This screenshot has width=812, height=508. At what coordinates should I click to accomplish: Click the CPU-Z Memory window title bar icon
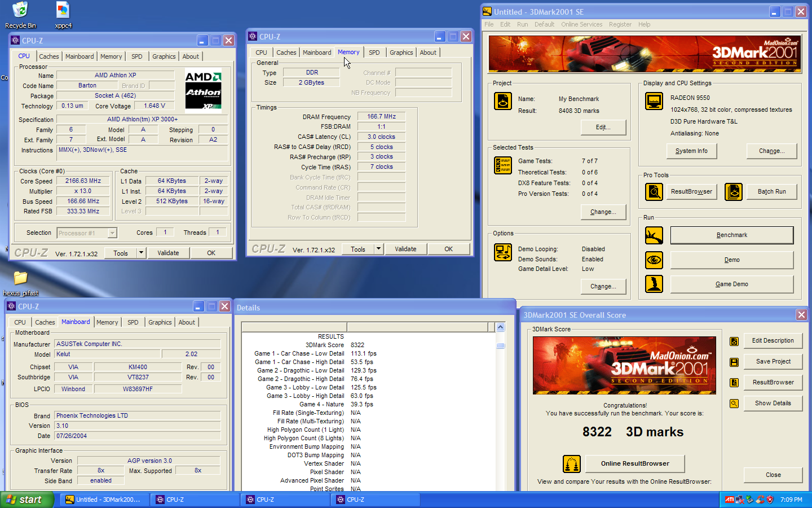coord(253,36)
